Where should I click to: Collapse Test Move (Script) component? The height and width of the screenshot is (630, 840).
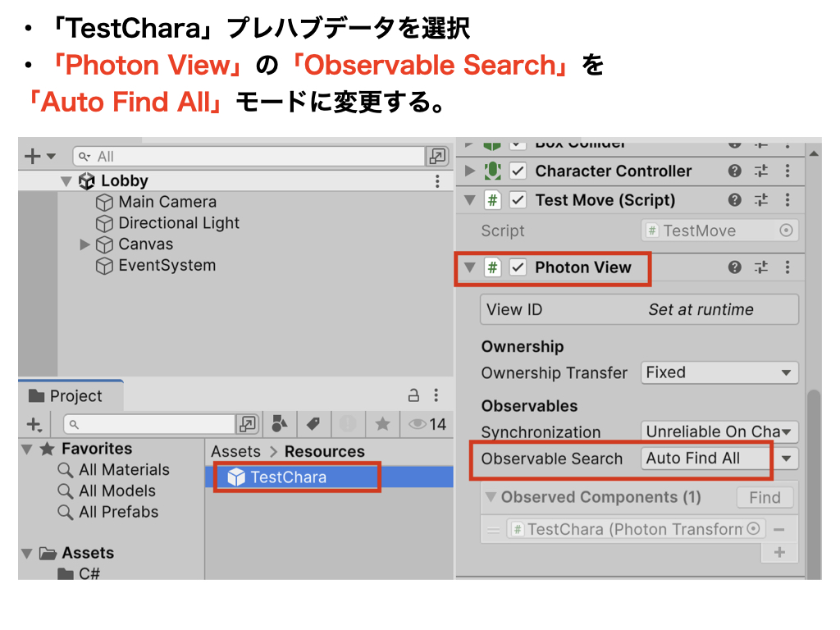coord(470,200)
